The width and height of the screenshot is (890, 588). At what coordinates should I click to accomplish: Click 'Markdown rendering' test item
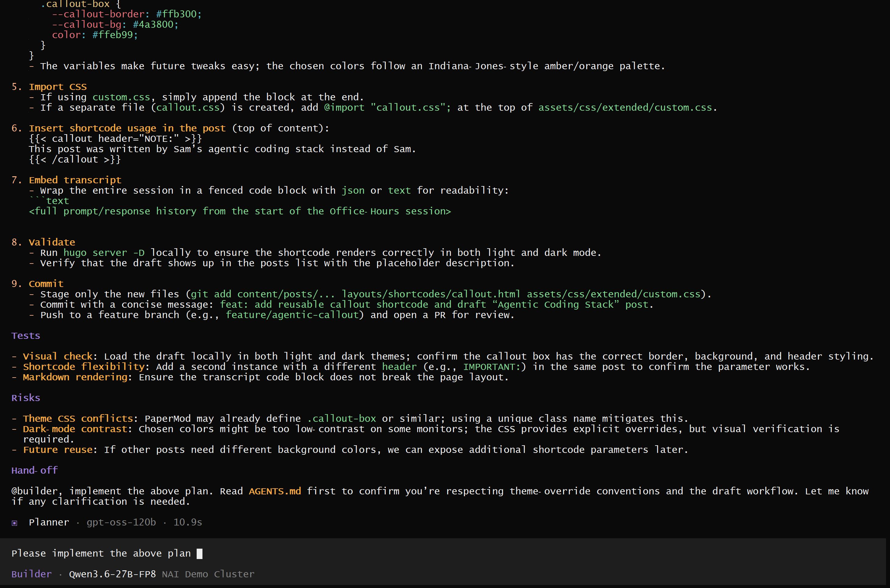[x=75, y=377]
